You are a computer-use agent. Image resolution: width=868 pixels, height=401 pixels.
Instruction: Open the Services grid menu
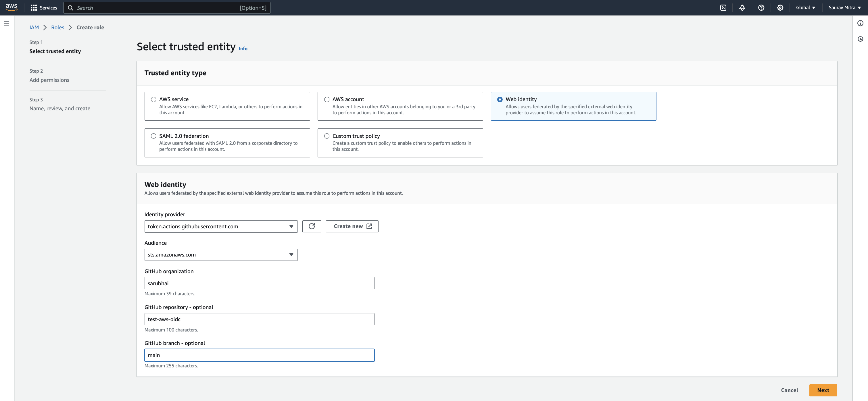(43, 8)
